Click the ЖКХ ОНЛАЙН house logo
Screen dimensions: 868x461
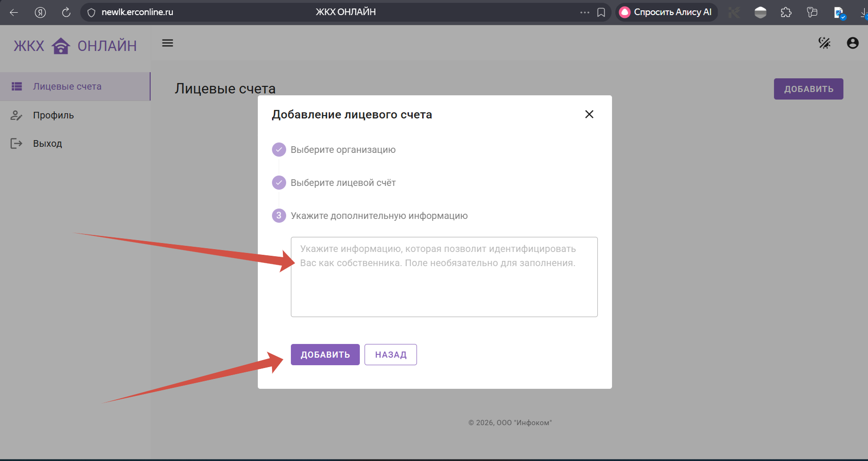pos(61,46)
